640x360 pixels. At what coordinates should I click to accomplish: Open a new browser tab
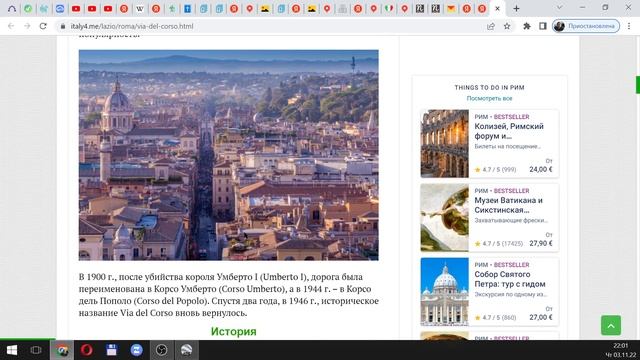pos(516,8)
